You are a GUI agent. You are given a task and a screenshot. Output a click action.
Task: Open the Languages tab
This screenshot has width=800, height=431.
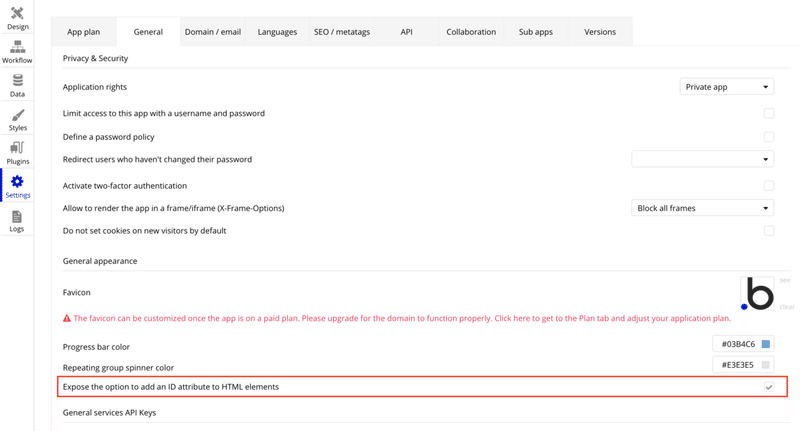click(277, 32)
